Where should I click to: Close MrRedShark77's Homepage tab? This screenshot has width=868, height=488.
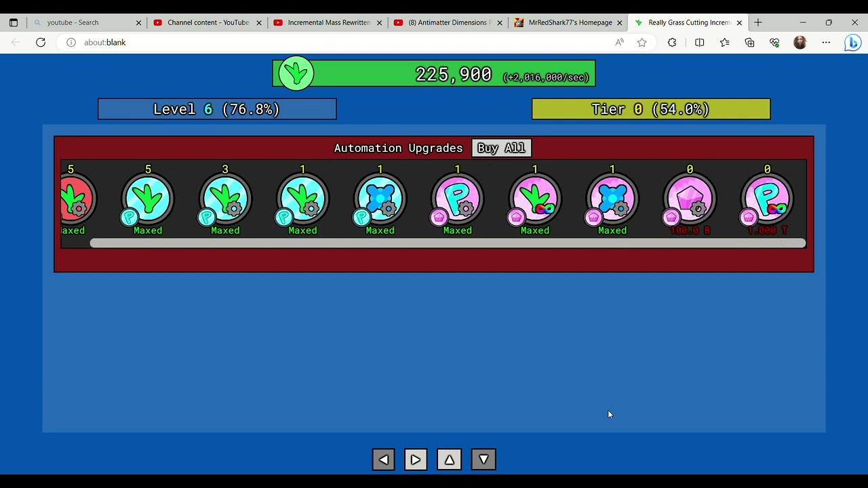[619, 22]
